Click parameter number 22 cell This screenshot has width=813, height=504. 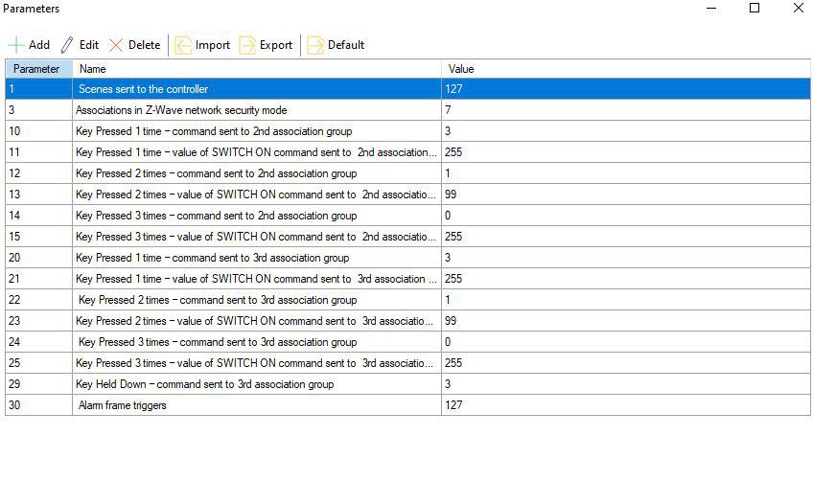coord(39,300)
